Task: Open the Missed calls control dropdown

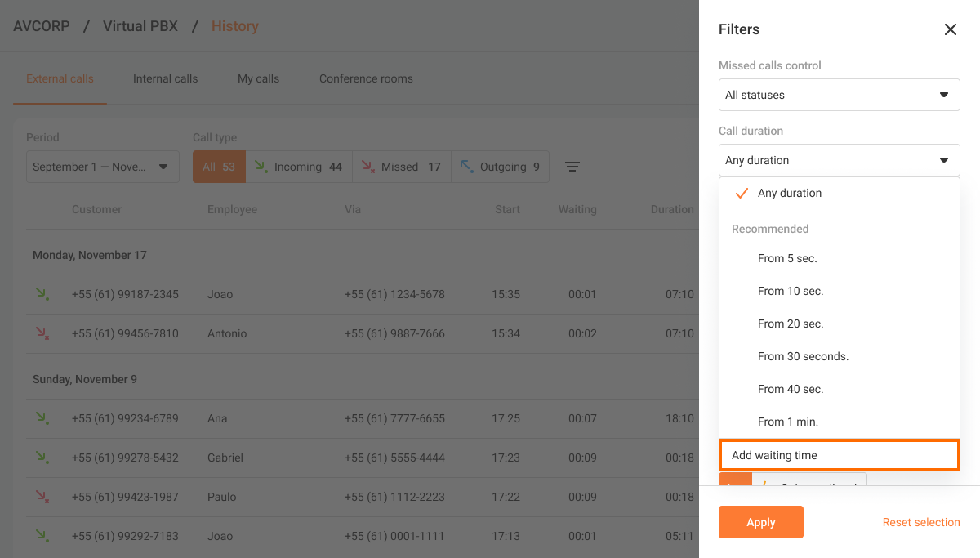Action: coord(840,95)
